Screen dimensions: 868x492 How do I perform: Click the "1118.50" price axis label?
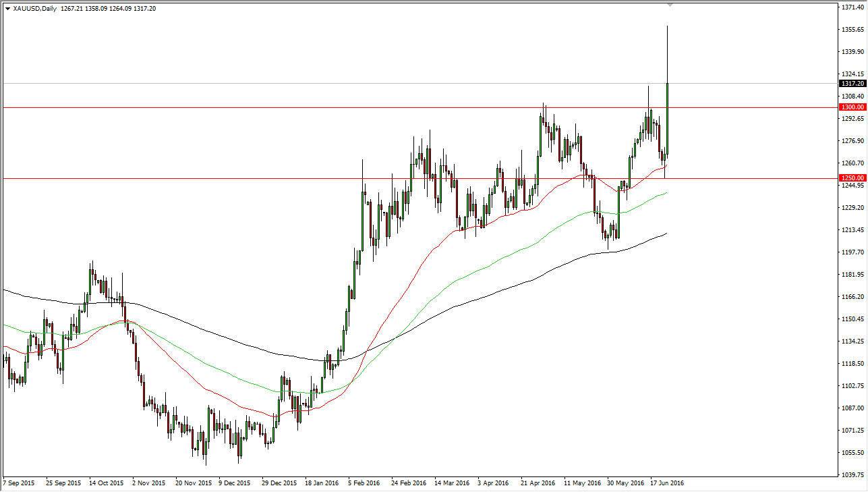coord(852,364)
